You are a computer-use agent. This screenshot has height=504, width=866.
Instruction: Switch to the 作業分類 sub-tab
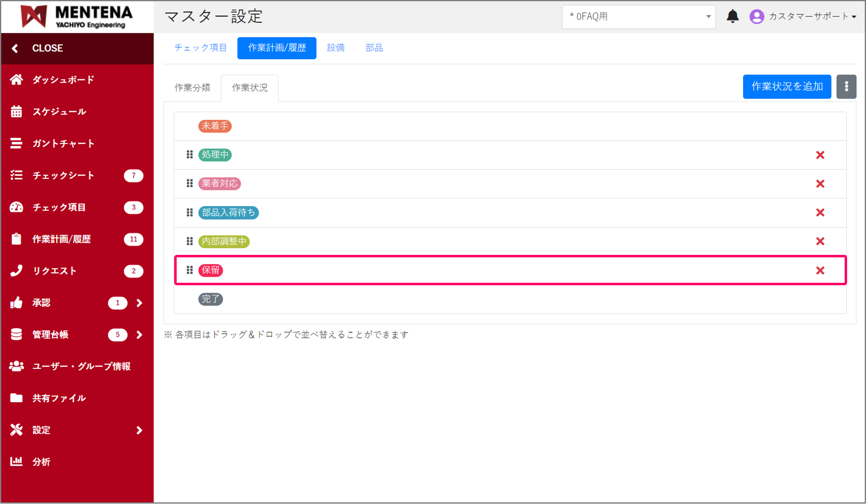coord(192,88)
